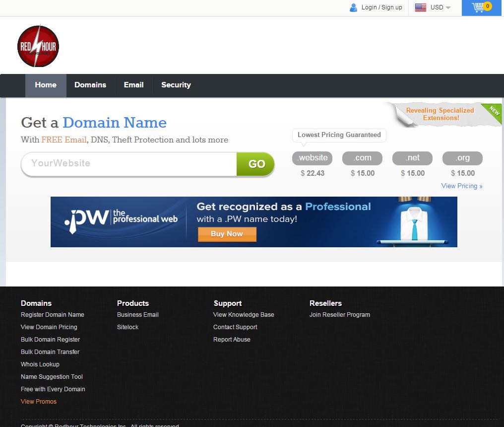Click the $ 22.43 website price
Viewport: 504px width, 427px height.
click(312, 173)
